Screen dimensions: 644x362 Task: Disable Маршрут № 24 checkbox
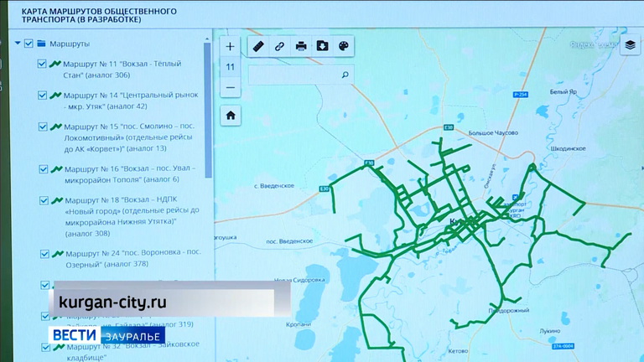point(43,253)
